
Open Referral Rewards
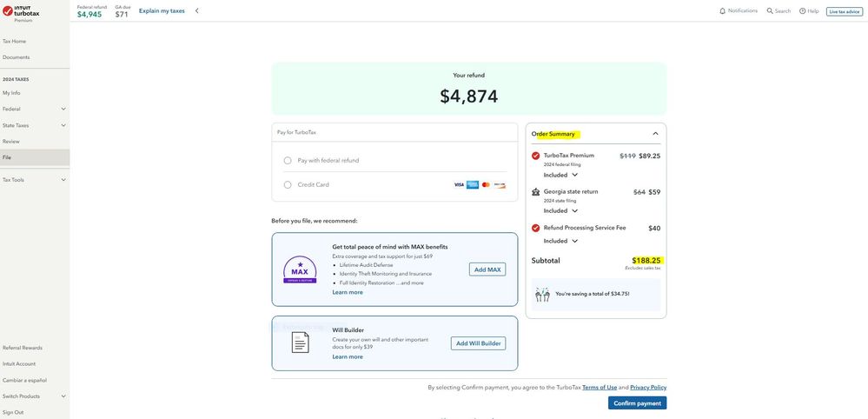(23, 348)
